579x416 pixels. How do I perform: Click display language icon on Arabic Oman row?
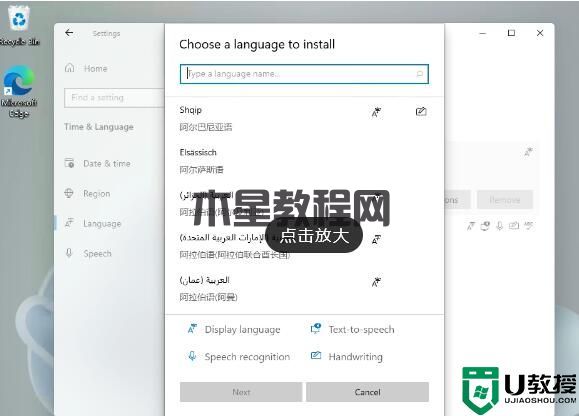point(376,282)
